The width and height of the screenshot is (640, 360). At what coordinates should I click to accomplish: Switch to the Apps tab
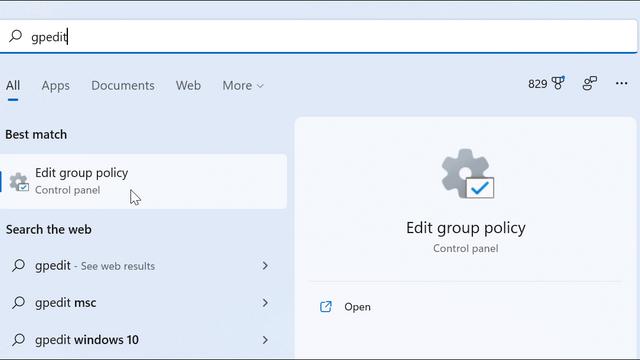56,85
